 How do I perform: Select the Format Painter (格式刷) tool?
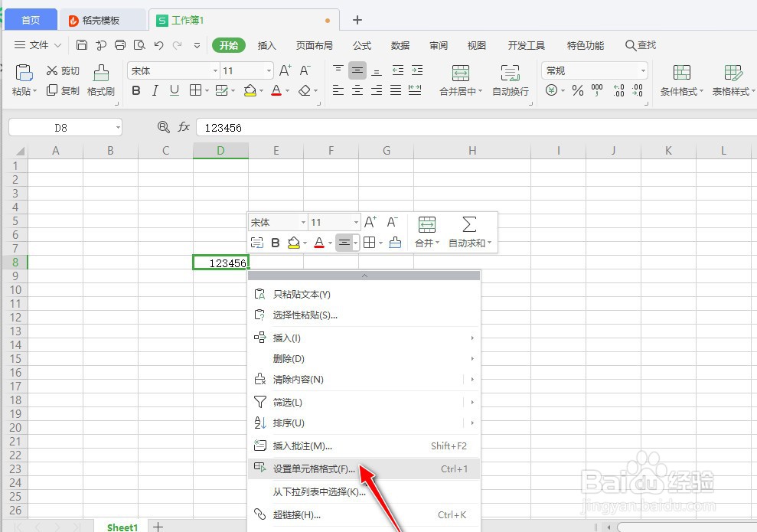pyautogui.click(x=101, y=80)
